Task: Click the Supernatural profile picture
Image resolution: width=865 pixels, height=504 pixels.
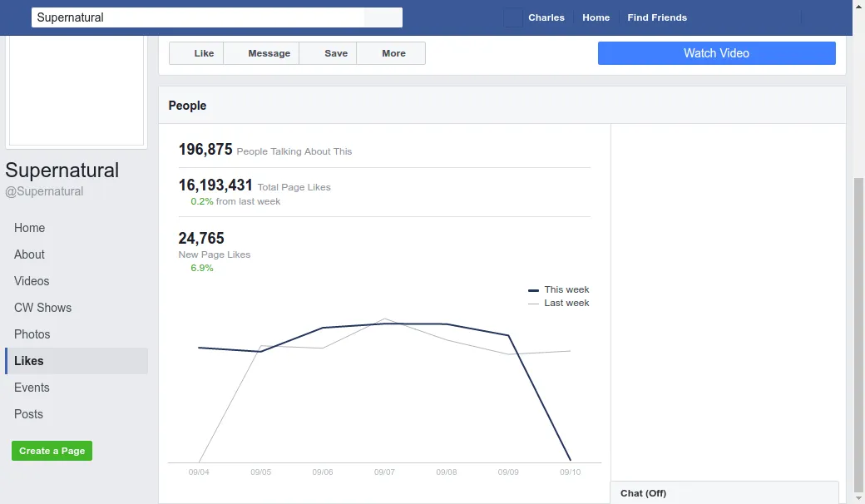Action: (77, 91)
